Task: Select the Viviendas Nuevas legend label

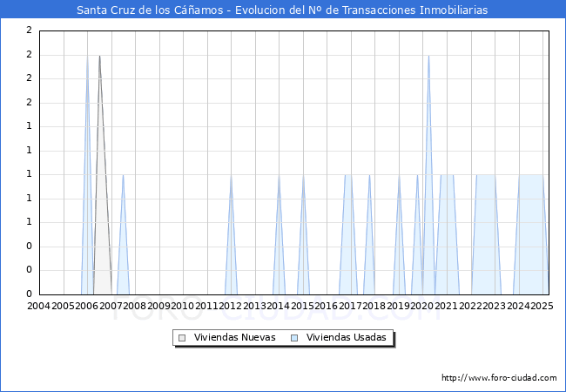Action: click(x=234, y=337)
